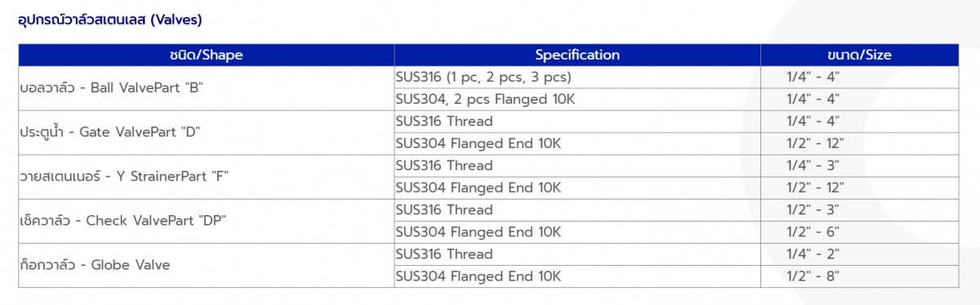The width and height of the screenshot is (980, 305).
Task: Click the SUS316 (1 pc, 2 pcs, 3 pcs) cell
Action: click(577, 78)
